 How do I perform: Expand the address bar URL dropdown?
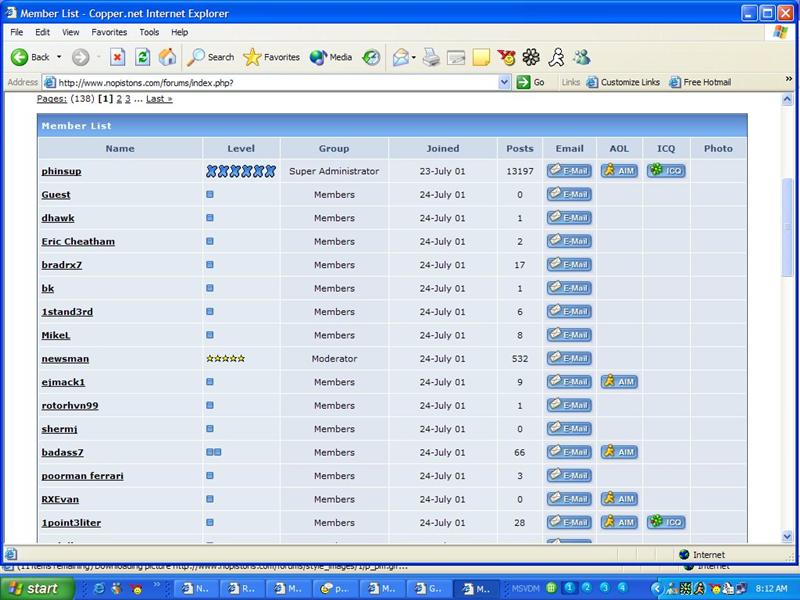click(505, 82)
